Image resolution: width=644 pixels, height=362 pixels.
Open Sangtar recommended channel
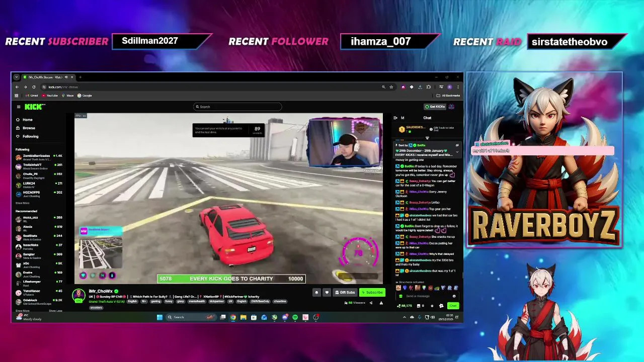tap(39, 255)
